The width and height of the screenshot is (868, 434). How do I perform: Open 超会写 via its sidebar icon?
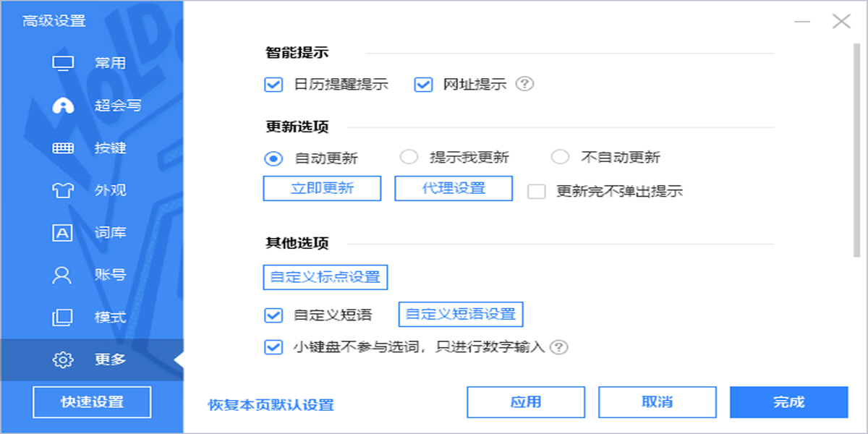click(64, 106)
